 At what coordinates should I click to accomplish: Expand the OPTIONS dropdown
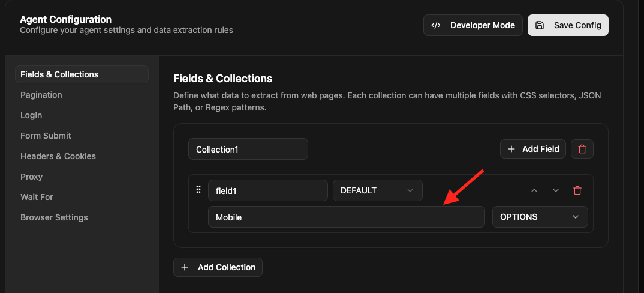tap(540, 217)
